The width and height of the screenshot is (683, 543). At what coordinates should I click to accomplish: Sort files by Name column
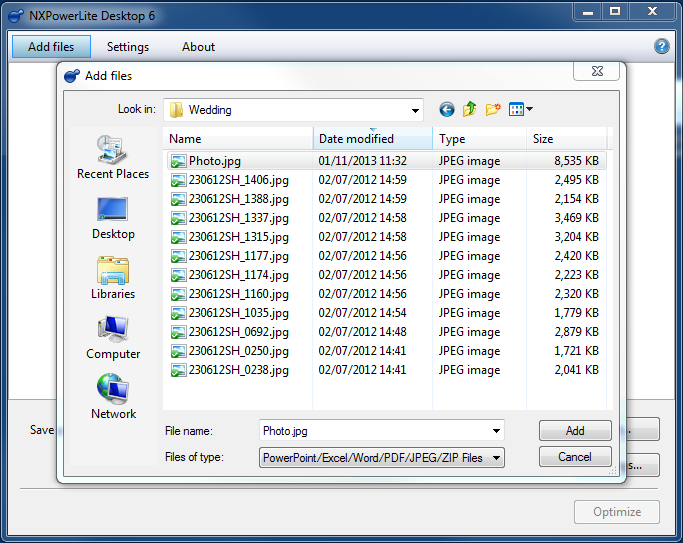[x=238, y=138]
